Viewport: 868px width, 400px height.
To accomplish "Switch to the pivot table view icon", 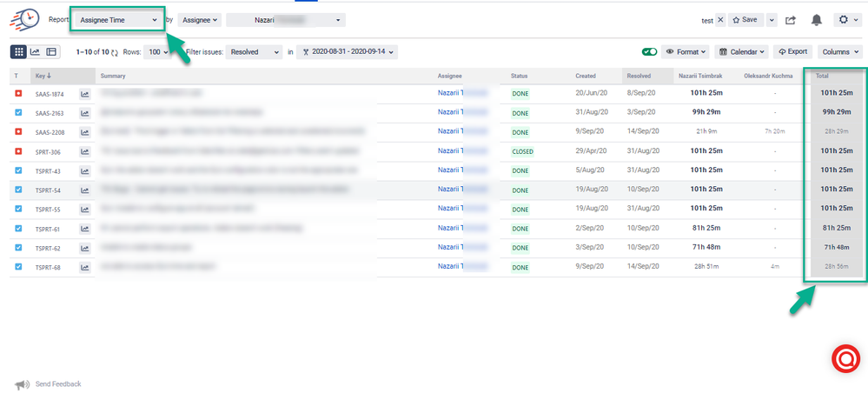I will click(51, 51).
